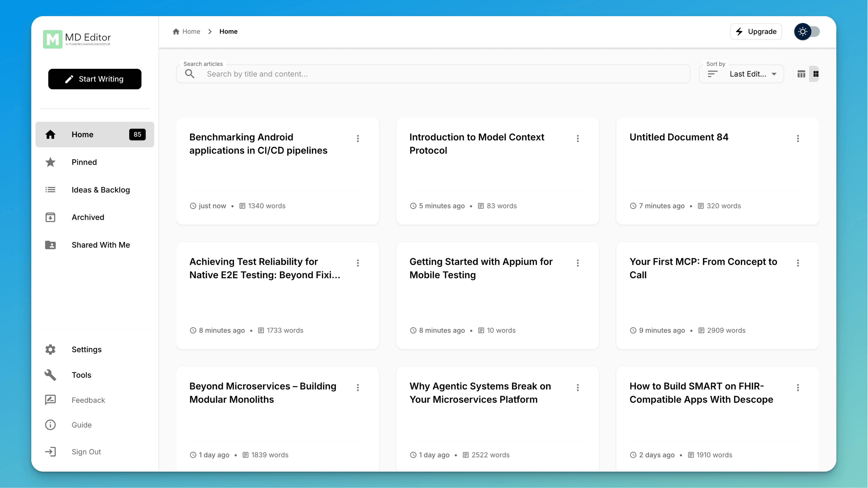868x488 pixels.
Task: Switch to table list view
Action: (801, 74)
